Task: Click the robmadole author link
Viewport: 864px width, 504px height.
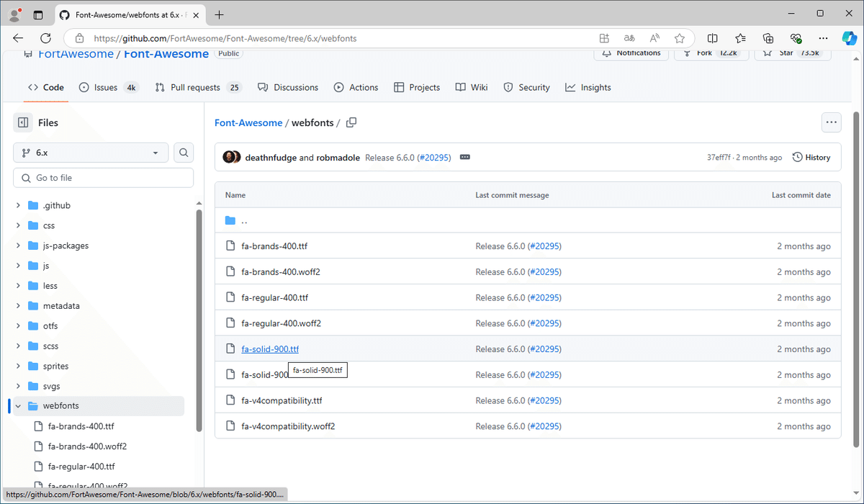Action: point(339,158)
